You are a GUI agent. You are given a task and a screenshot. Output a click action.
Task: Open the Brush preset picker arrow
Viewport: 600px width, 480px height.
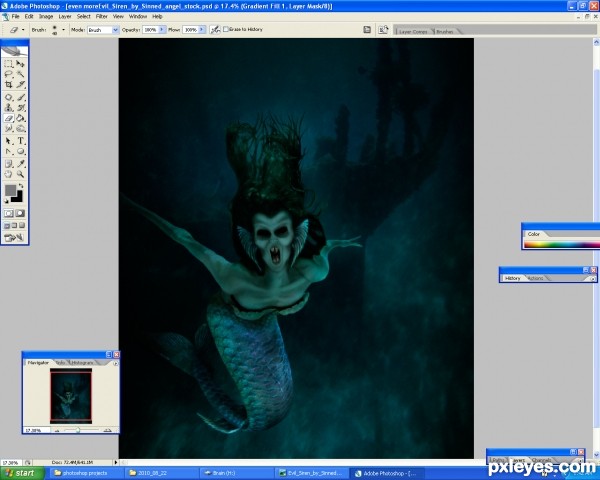click(x=63, y=29)
